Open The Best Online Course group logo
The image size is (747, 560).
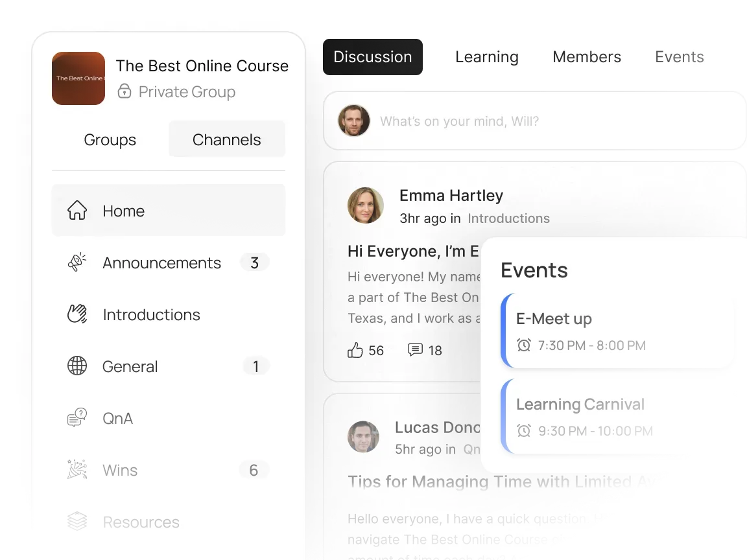coord(78,78)
